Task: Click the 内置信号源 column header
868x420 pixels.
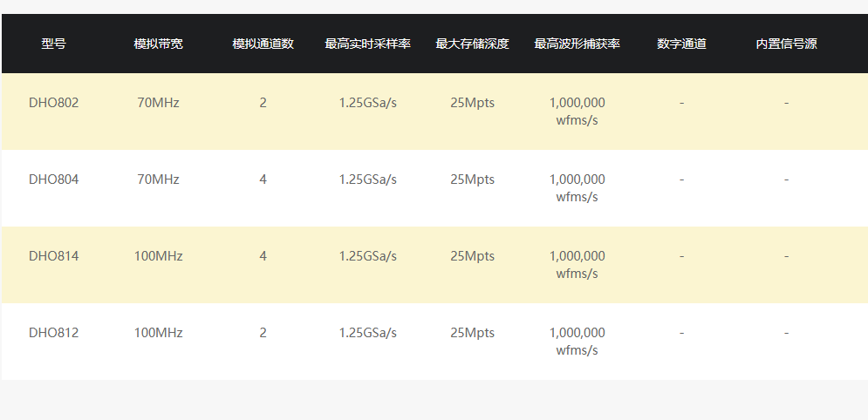Action: point(786,44)
